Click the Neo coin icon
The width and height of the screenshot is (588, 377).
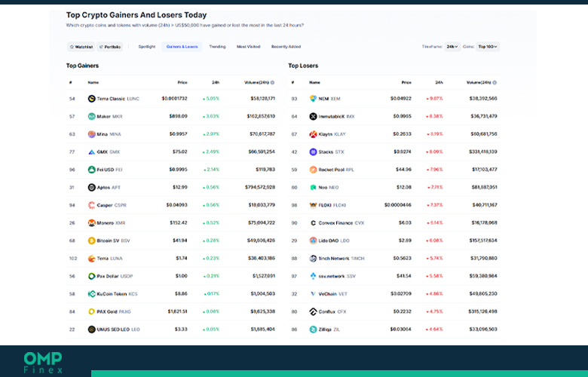click(313, 187)
